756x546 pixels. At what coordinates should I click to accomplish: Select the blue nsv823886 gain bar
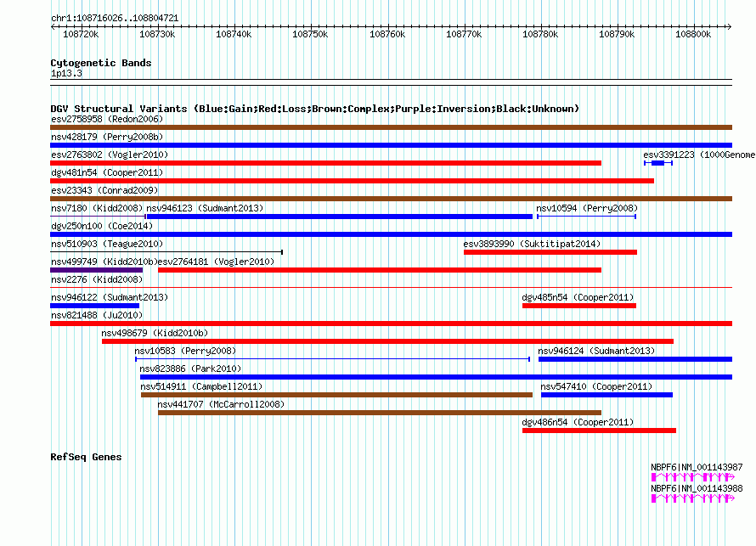[437, 377]
